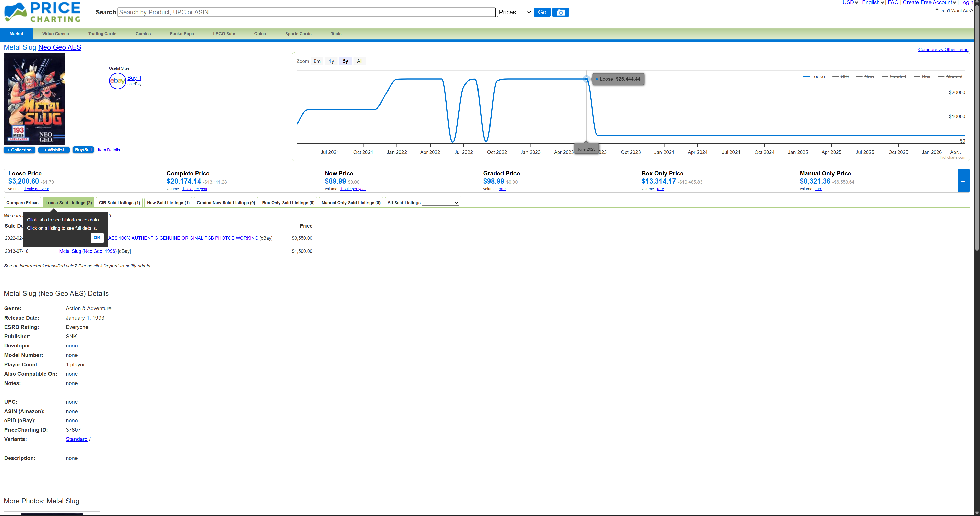The height and width of the screenshot is (516, 980).
Task: Click the eBay logo icon
Action: pos(117,81)
